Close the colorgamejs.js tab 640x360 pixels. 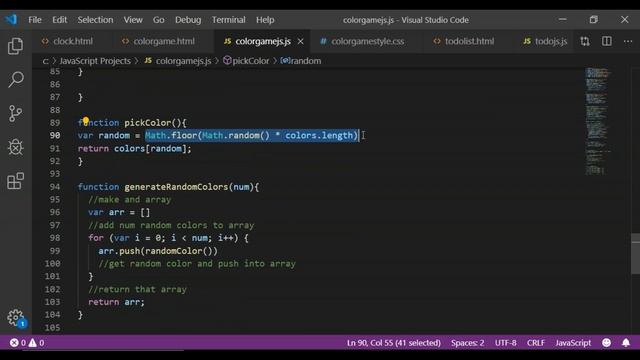point(300,41)
